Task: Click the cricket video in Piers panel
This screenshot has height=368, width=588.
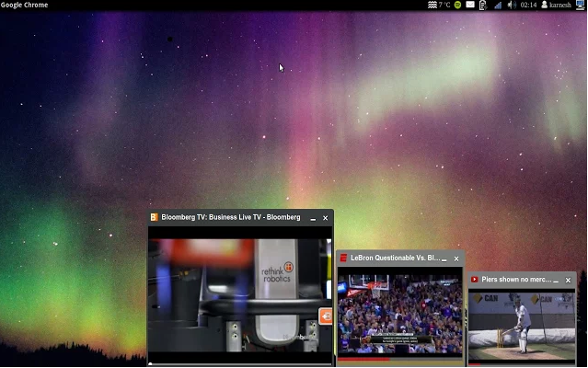Action: point(522,326)
